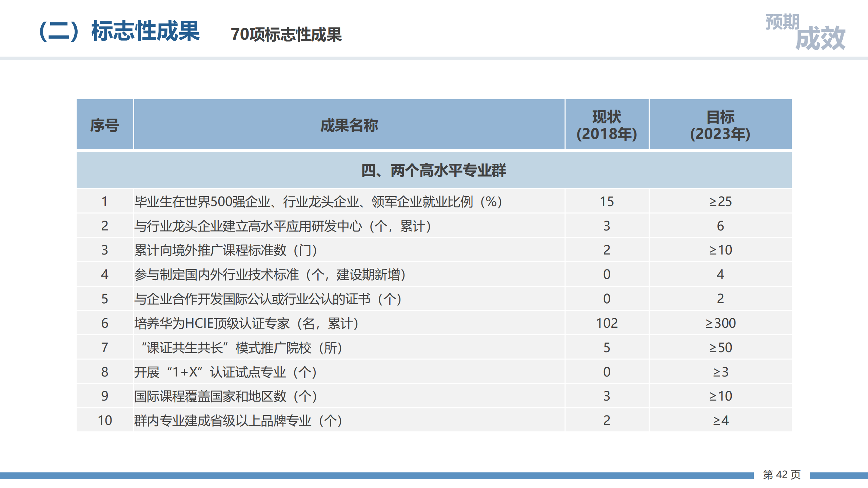
Task: Click row 4 参与制定国内外行业技术标准
Action: pos(270,274)
